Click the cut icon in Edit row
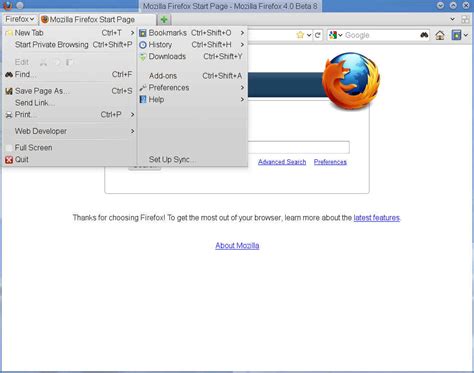Image resolution: width=474 pixels, height=373 pixels. click(x=43, y=62)
